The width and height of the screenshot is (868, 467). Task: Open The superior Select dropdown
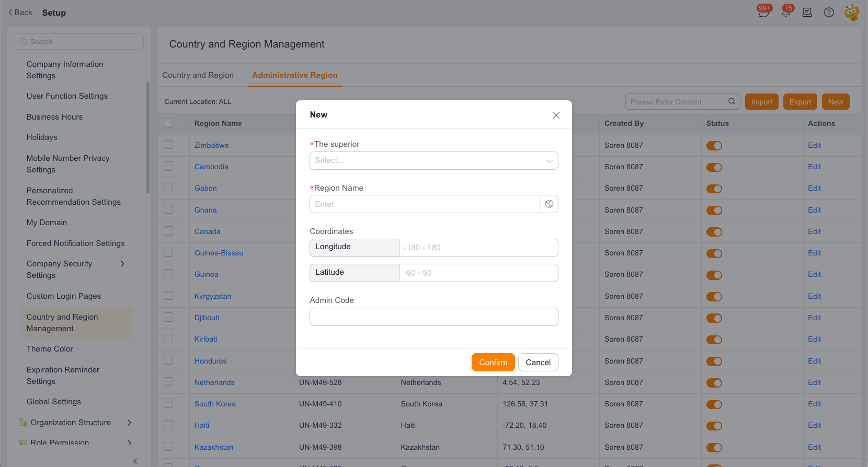434,161
